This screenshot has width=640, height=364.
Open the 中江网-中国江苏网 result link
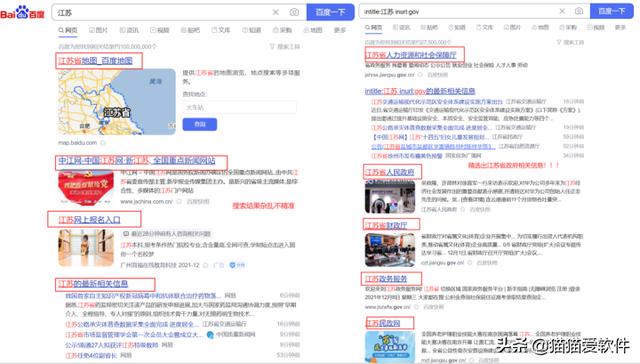[x=137, y=160]
